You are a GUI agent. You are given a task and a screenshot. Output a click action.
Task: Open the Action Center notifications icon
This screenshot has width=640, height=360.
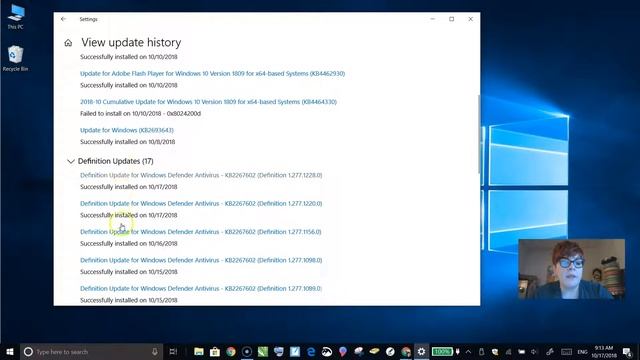coord(627,351)
